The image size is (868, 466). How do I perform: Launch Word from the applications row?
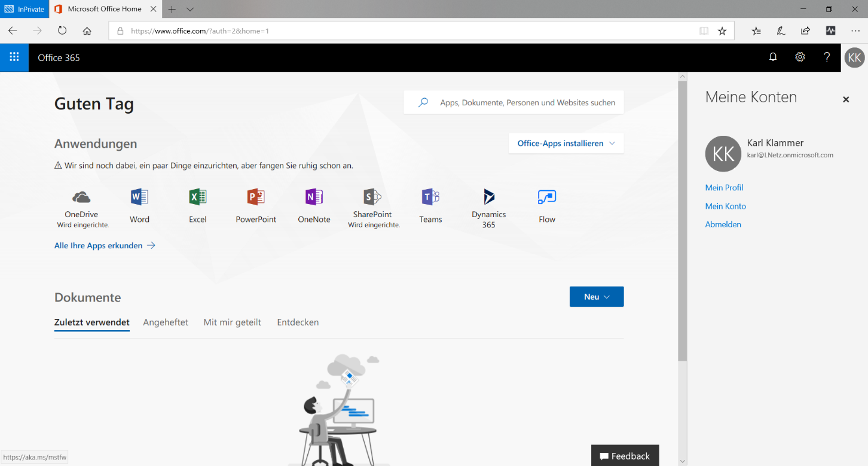(139, 206)
